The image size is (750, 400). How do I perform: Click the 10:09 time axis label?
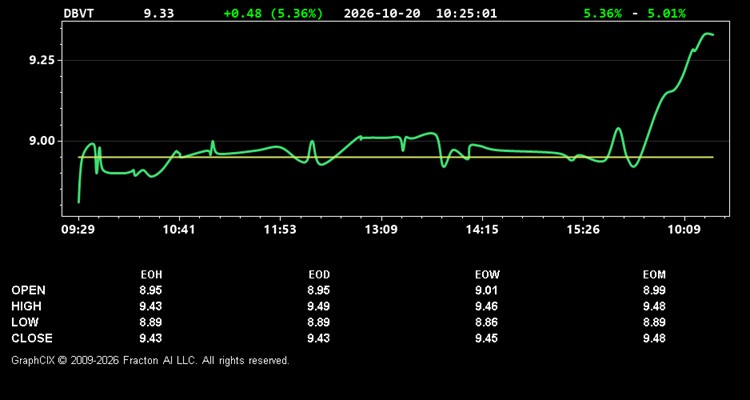coord(684,230)
